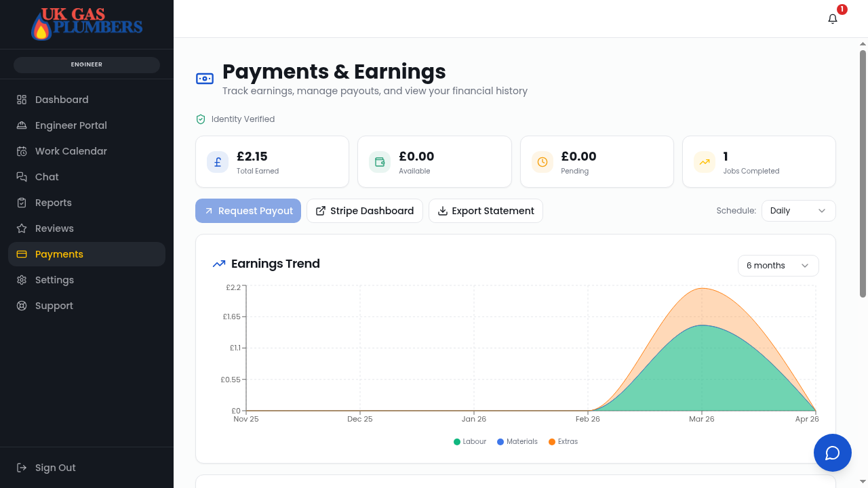Click the Request Payout button
The image size is (868, 488).
248,211
